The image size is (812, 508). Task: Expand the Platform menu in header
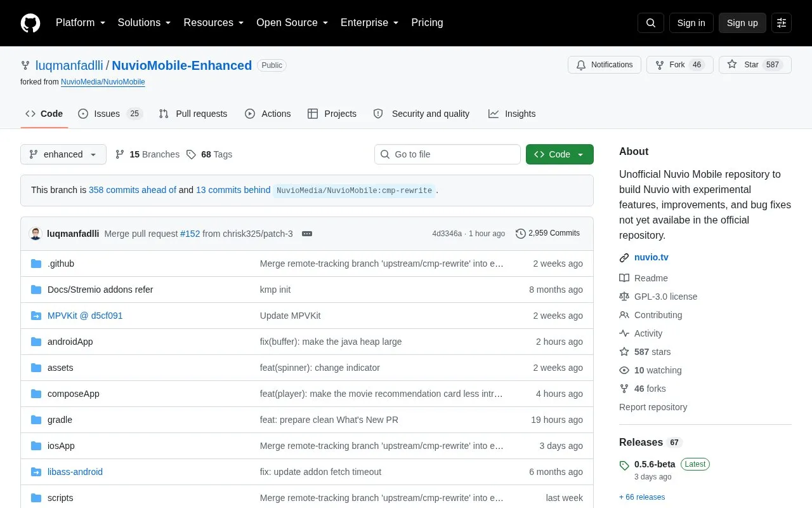[80, 23]
